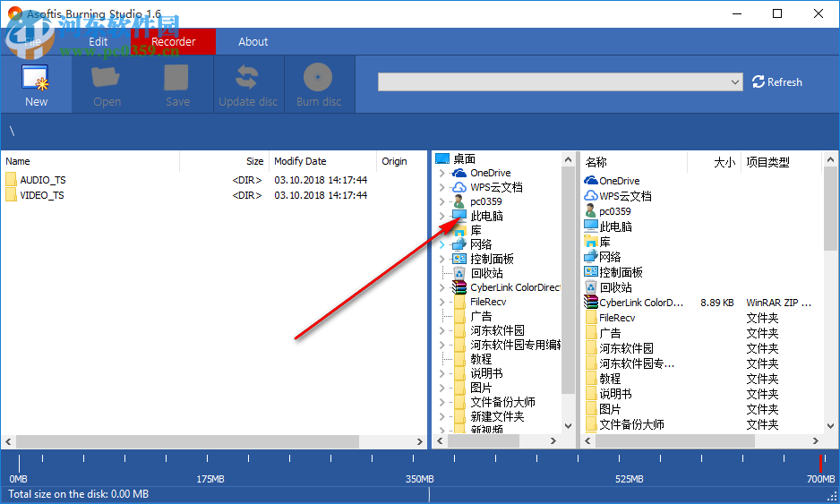Screen dimensions: 840x504
Task: Click 回收站 icon in file list
Action: click(591, 287)
